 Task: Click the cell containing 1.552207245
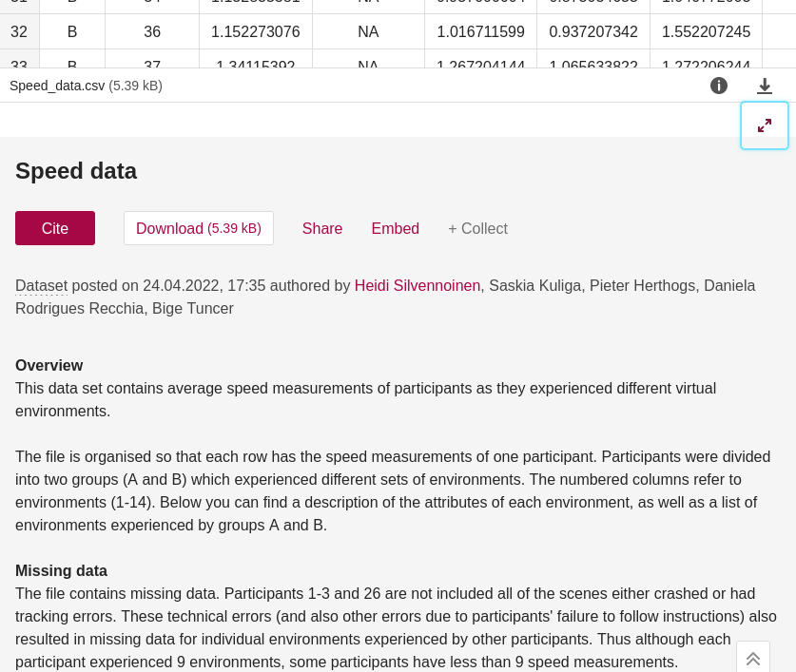pyautogui.click(x=706, y=31)
